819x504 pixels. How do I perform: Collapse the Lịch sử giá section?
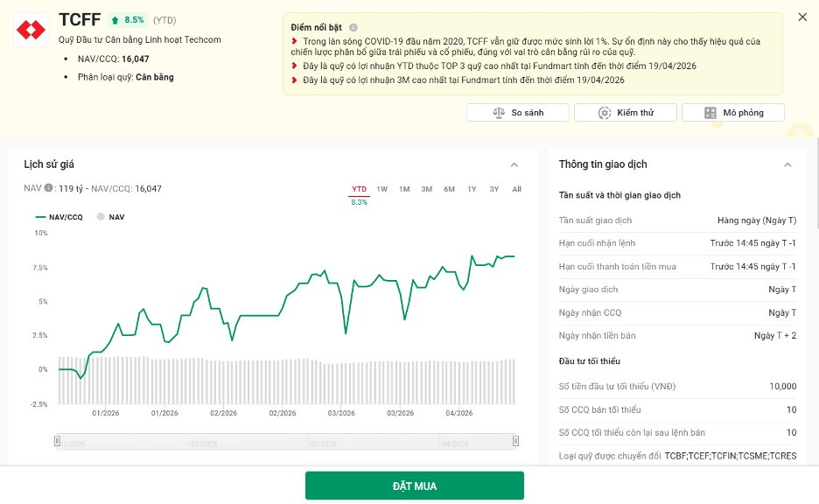click(x=514, y=164)
